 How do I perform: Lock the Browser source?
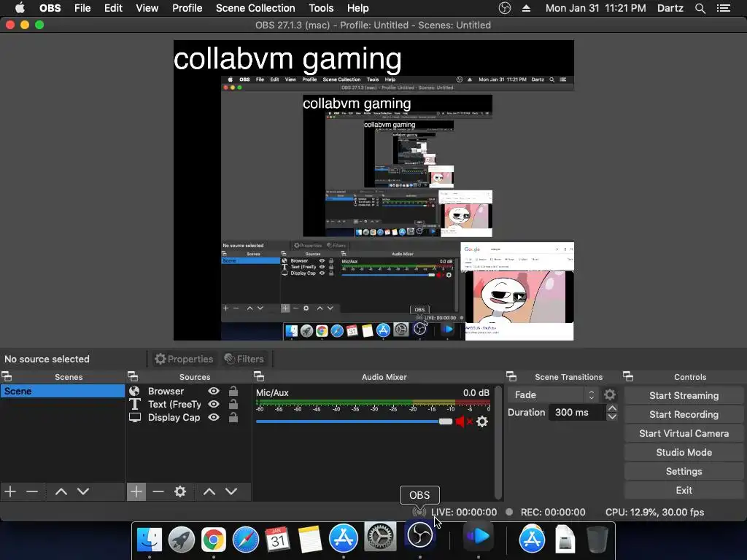[x=233, y=391]
